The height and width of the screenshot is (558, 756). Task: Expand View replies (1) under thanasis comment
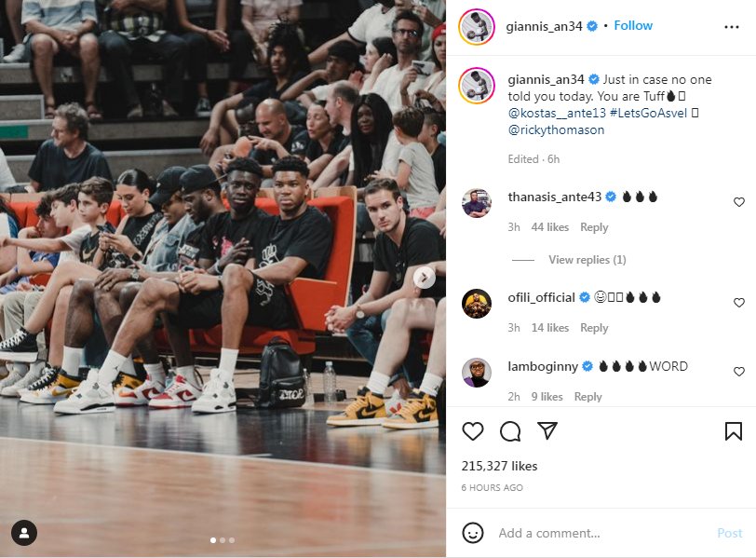coord(587,260)
